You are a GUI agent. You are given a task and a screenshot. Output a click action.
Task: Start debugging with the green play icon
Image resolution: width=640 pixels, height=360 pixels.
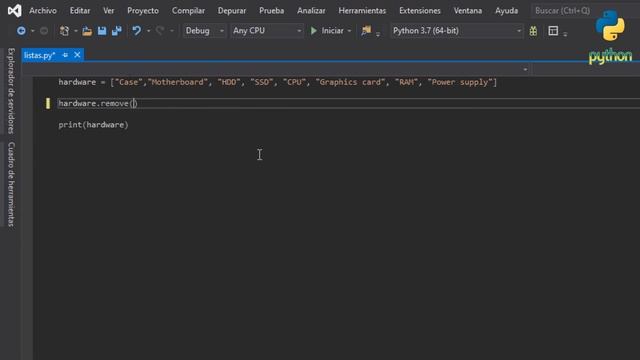point(313,31)
